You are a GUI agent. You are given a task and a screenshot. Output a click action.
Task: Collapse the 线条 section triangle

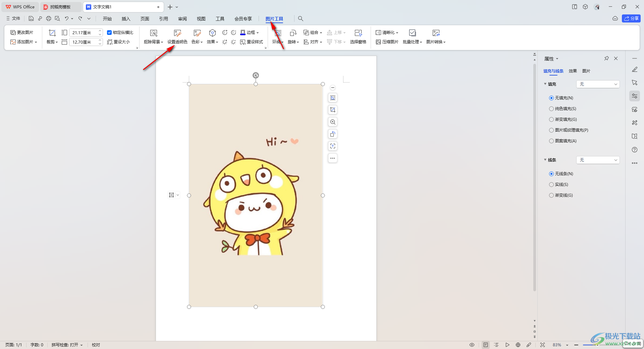pos(545,160)
